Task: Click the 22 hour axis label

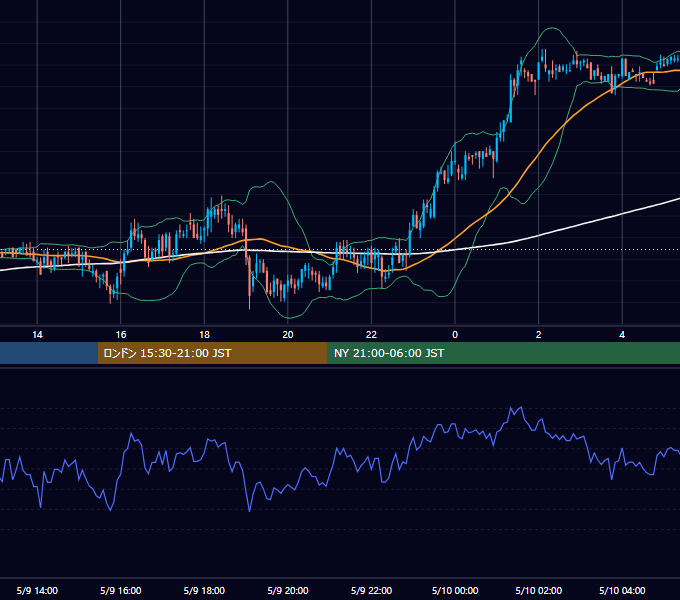Action: (x=371, y=335)
